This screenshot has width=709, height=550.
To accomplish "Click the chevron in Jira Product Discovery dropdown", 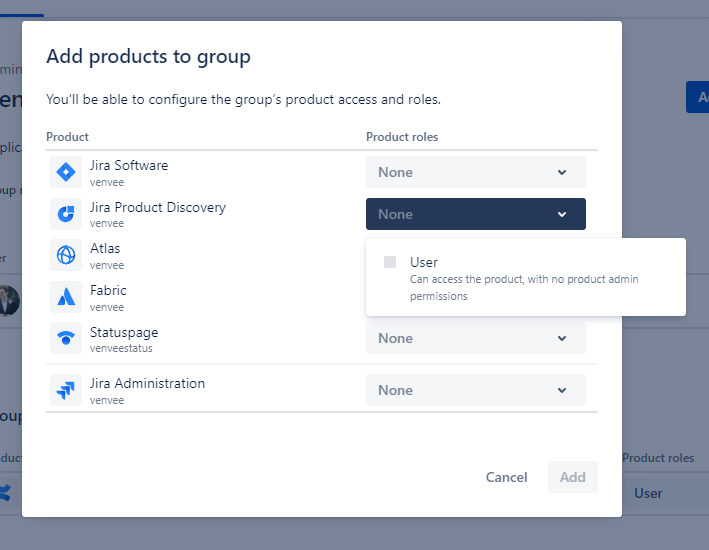I will tap(562, 214).
